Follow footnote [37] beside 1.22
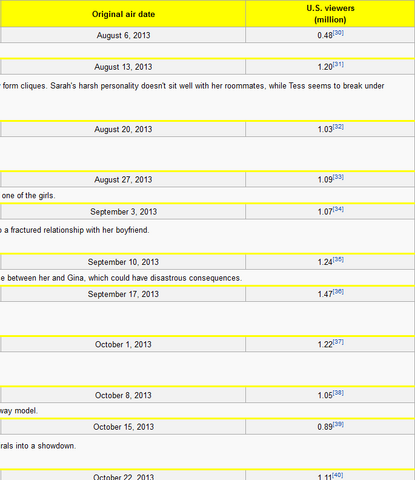 click(x=338, y=342)
